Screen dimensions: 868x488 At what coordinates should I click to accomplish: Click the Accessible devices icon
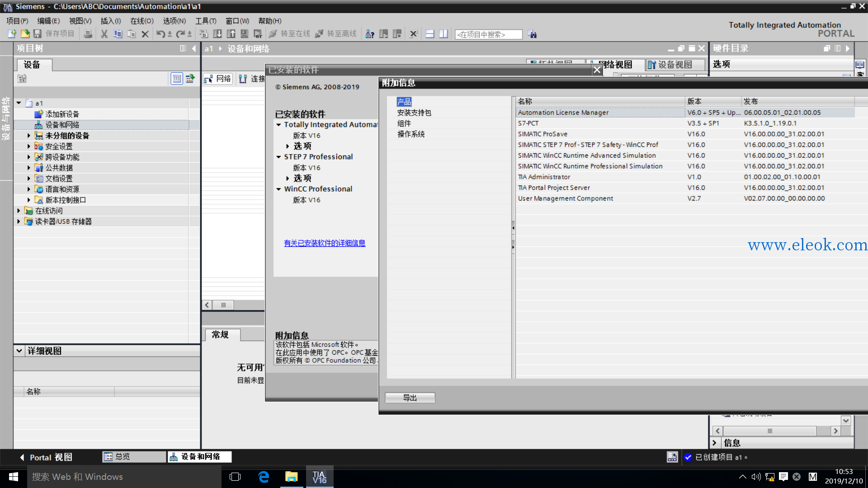click(369, 34)
